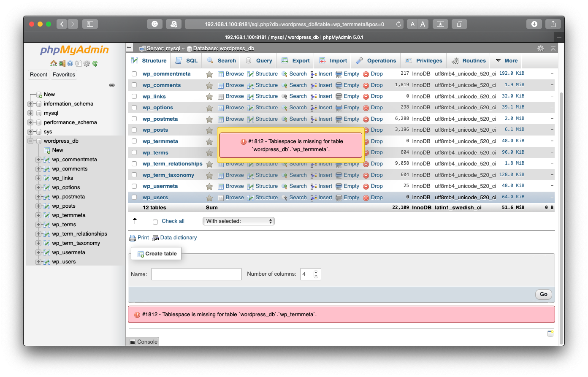This screenshot has height=377, width=588.
Task: Click Safari back arrow
Action: tap(62, 24)
